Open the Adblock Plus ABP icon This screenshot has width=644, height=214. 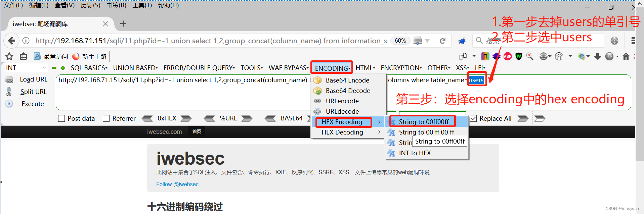[x=508, y=56]
